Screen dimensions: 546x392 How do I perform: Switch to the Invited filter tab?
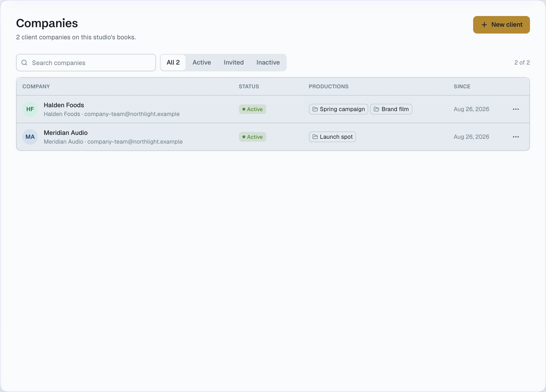(x=234, y=63)
